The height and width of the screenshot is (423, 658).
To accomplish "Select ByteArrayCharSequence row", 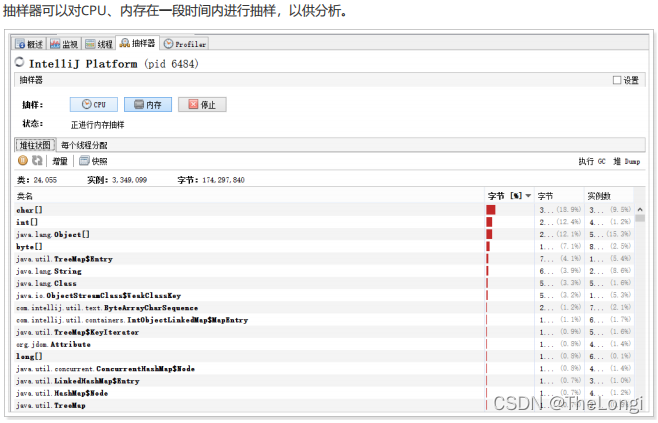I will point(324,307).
